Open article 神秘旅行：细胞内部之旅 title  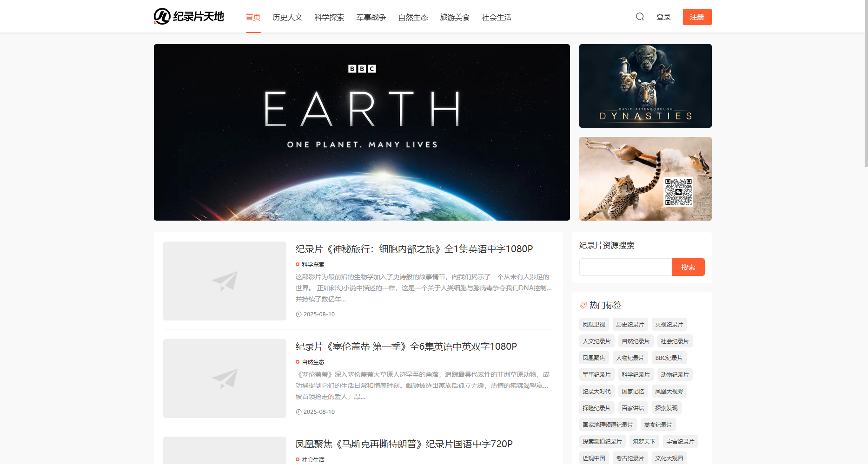(x=414, y=249)
